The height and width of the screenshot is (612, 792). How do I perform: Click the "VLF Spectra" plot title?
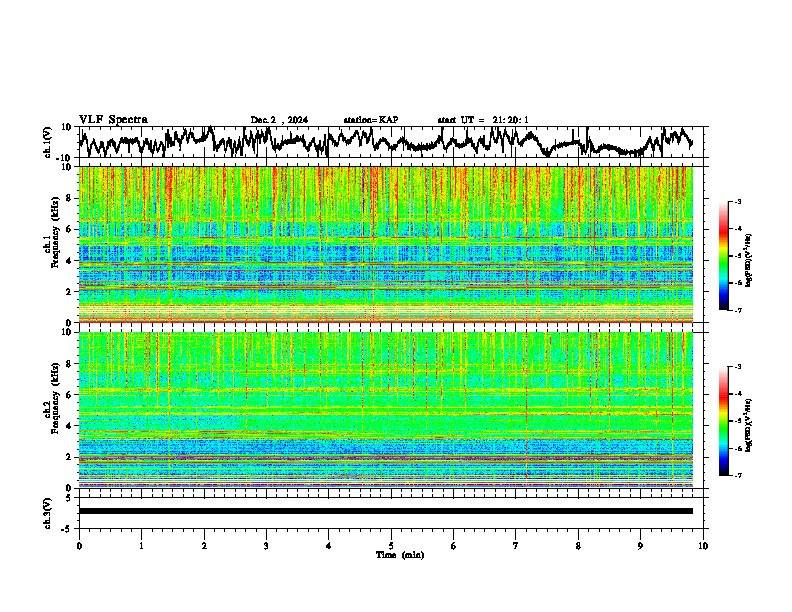[x=113, y=120]
